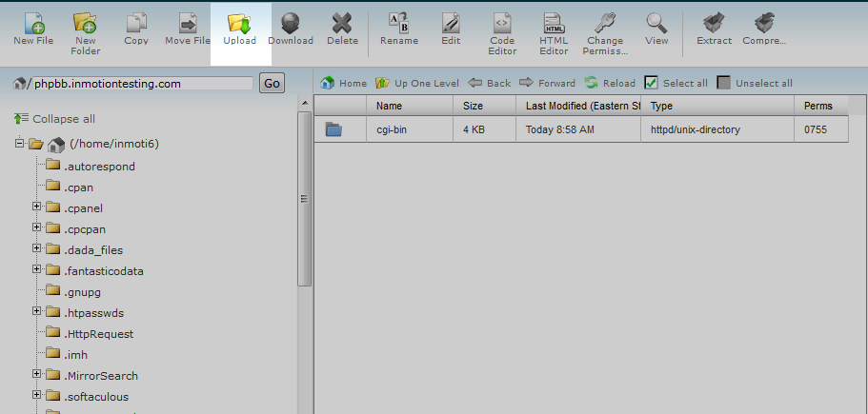This screenshot has width=868, height=414.
Task: Click the directory path input field
Action: [143, 84]
